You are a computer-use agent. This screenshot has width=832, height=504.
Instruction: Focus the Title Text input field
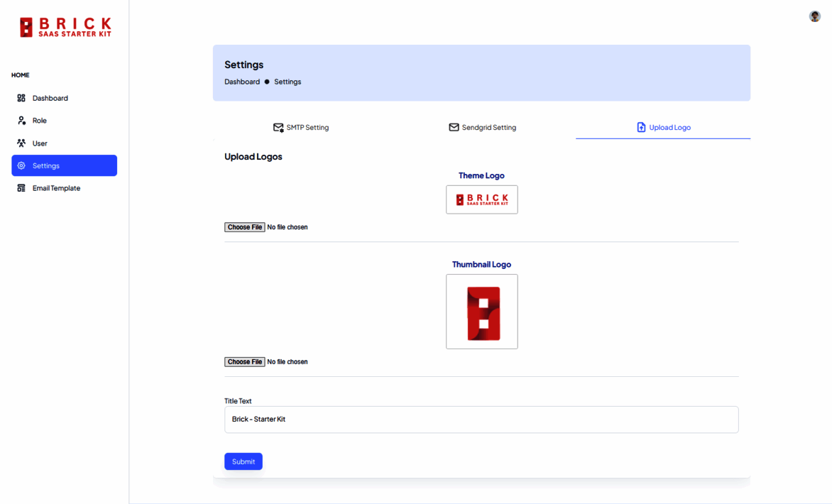pos(481,420)
